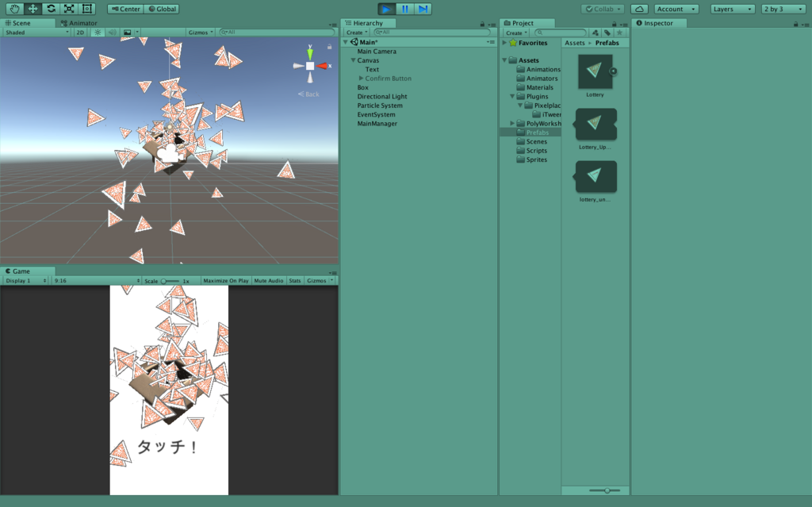
Task: Click the Back view label under gizmo
Action: coord(308,94)
